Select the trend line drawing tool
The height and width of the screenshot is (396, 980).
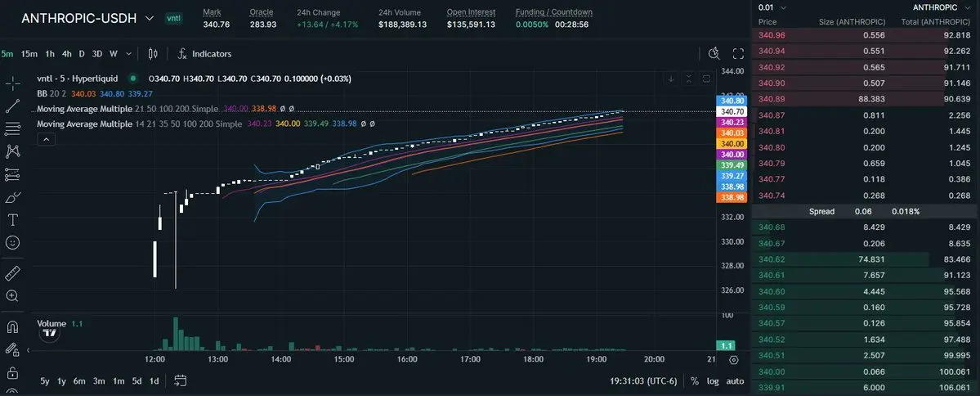click(x=12, y=106)
